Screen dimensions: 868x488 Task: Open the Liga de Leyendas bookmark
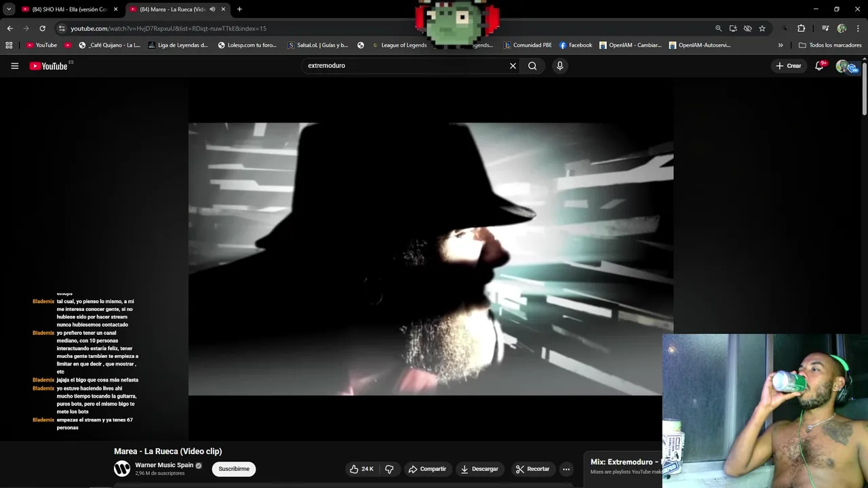[x=178, y=45]
